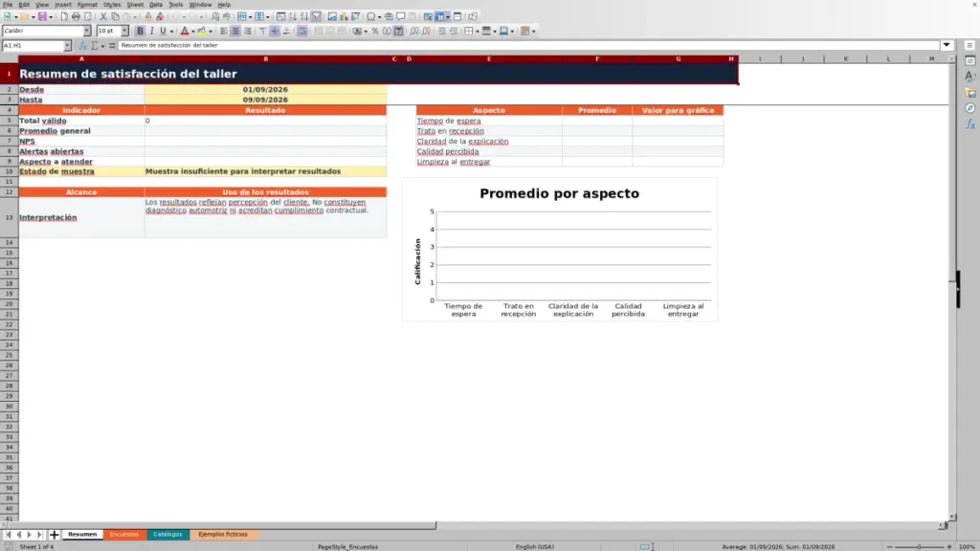980x551 pixels.
Task: Click the zoom slider in status bar
Action: 919,546
